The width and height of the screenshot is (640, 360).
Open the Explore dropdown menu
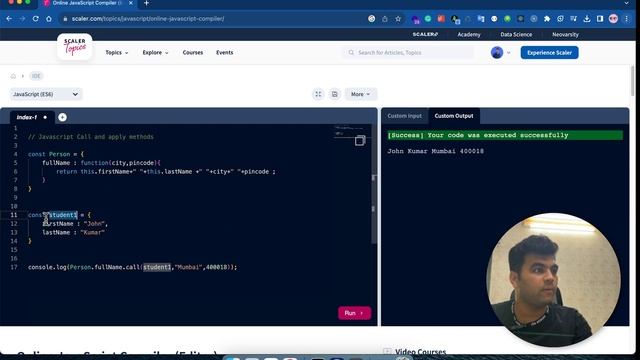click(x=155, y=53)
